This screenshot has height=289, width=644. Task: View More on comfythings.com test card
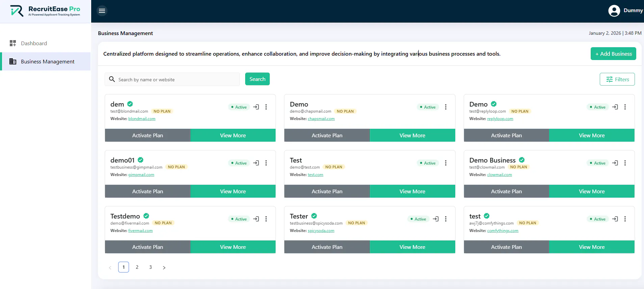[592, 247]
